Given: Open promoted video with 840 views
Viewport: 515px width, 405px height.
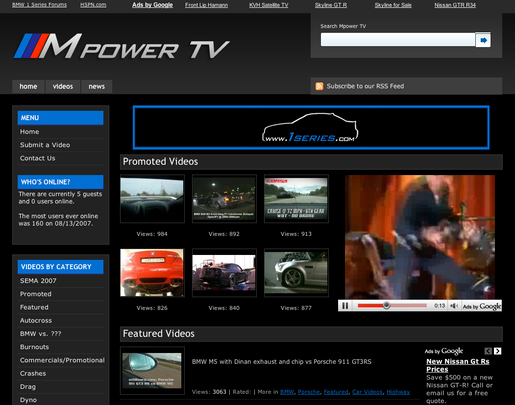Looking at the screenshot, I should click(x=224, y=273).
